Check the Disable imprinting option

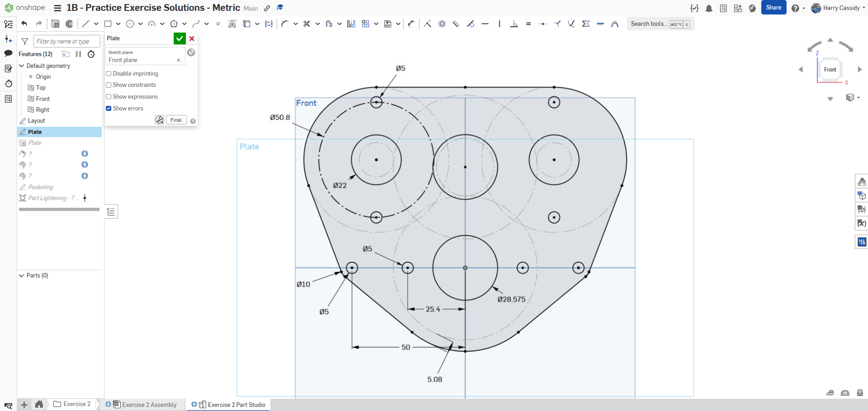(109, 74)
